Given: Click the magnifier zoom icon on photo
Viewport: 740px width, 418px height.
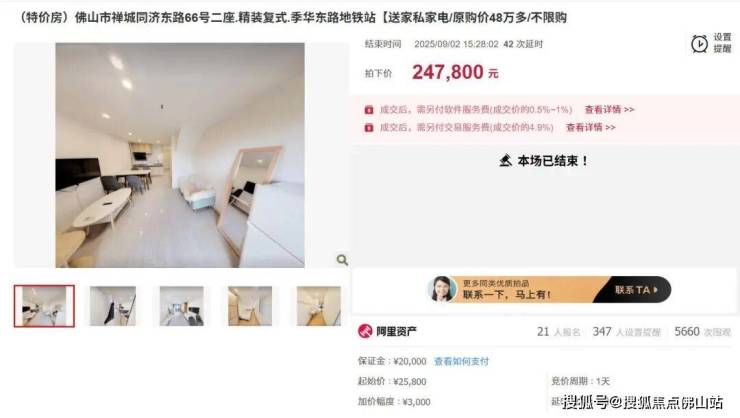Looking at the screenshot, I should [342, 259].
